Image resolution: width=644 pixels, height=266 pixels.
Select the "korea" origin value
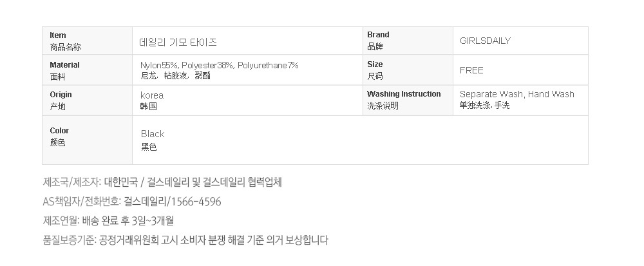click(152, 95)
